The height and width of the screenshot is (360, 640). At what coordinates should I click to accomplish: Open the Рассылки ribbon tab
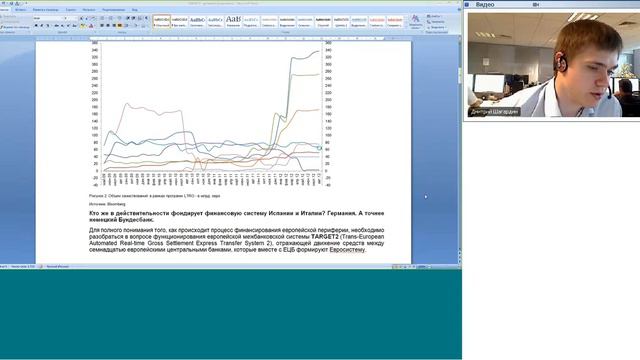pyautogui.click(x=89, y=9)
